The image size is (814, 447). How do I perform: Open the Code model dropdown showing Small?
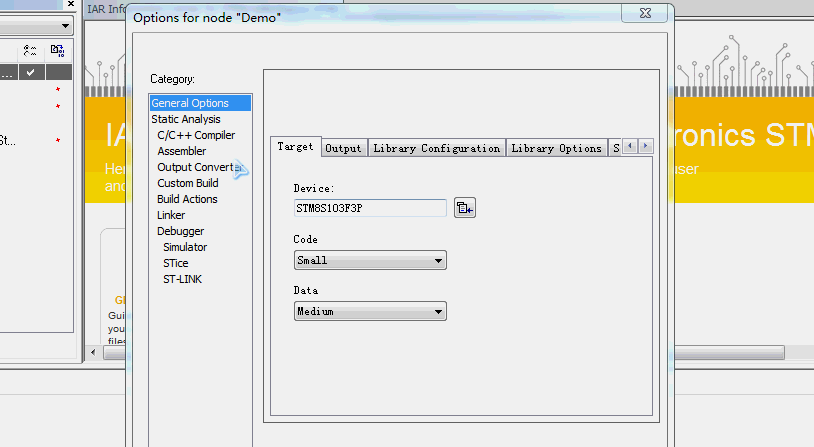pos(370,260)
